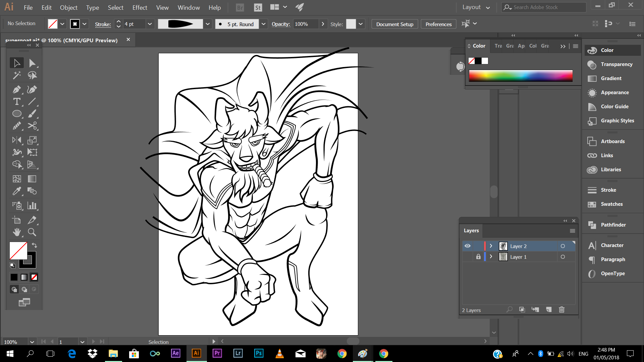The image size is (644, 362).
Task: Select the Scissors tool
Action: coord(32,126)
